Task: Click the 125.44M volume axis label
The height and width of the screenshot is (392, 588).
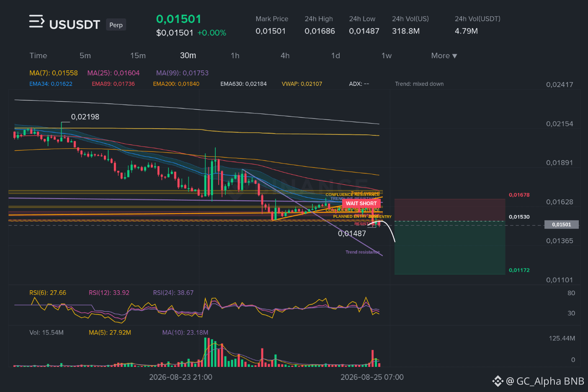Action: [x=562, y=338]
